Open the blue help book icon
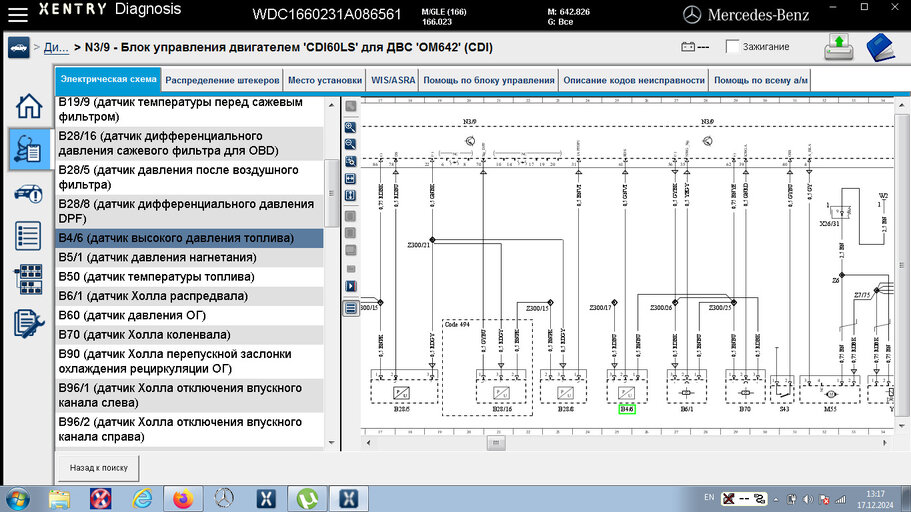The width and height of the screenshot is (911, 512). tap(881, 47)
